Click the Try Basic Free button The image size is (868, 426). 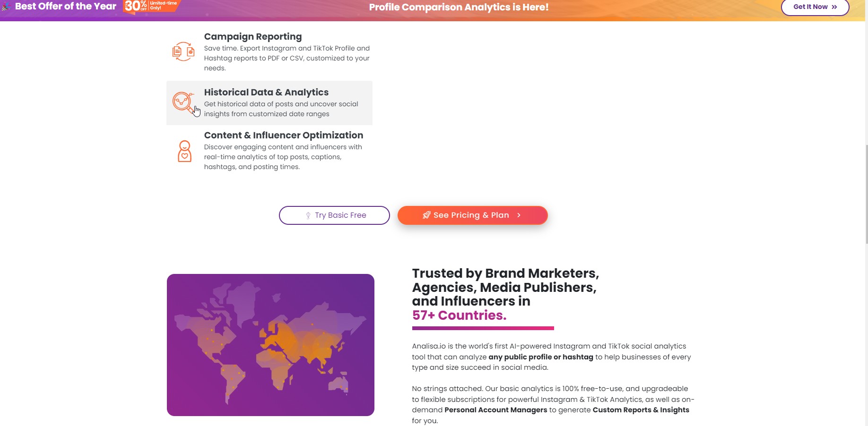pos(334,215)
